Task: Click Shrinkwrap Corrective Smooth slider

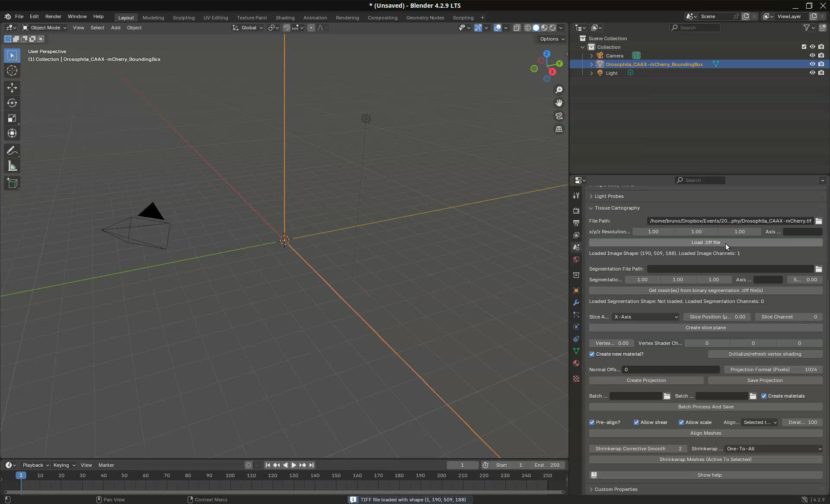Action: pos(637,449)
